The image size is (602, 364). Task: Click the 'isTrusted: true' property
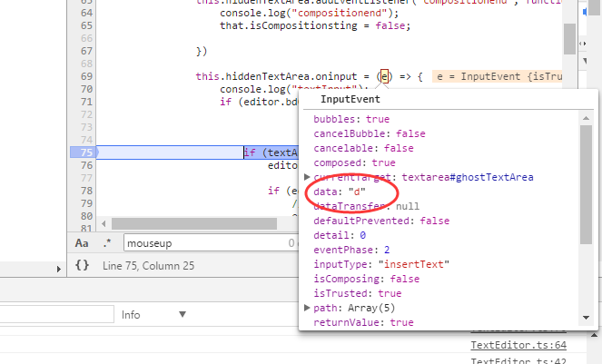click(358, 293)
